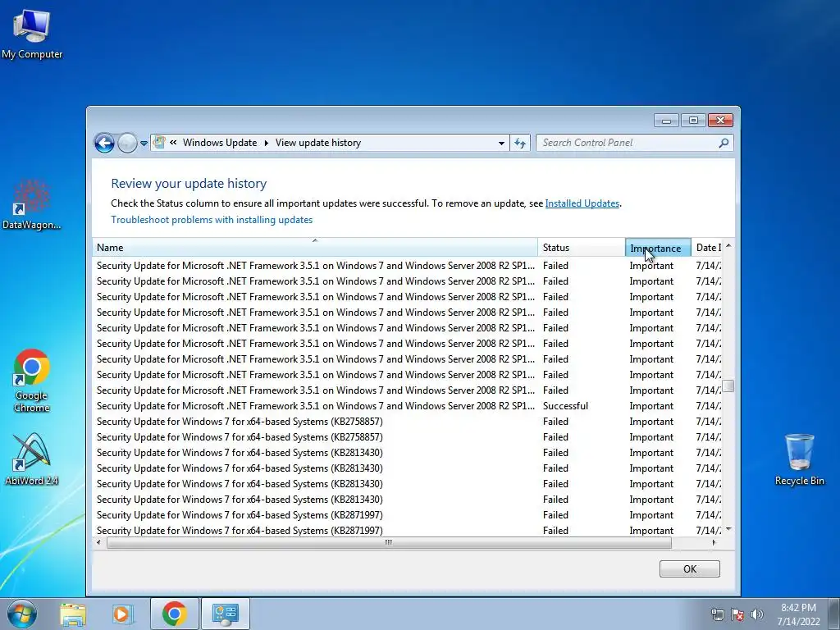This screenshot has width=840, height=630.
Task: Expand breadcrumb arrow after Windows Update
Action: point(267,143)
